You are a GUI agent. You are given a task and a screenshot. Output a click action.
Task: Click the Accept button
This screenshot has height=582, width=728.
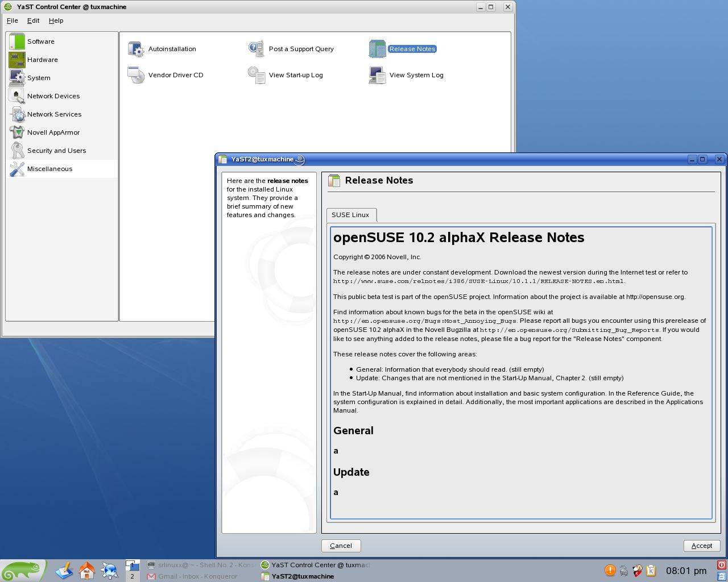pyautogui.click(x=701, y=546)
